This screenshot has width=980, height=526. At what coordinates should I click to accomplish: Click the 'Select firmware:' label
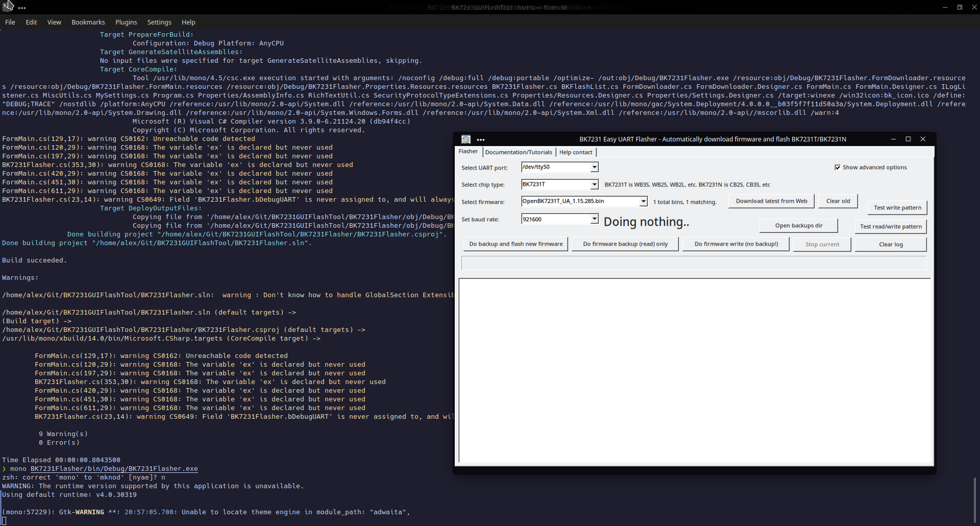point(483,202)
